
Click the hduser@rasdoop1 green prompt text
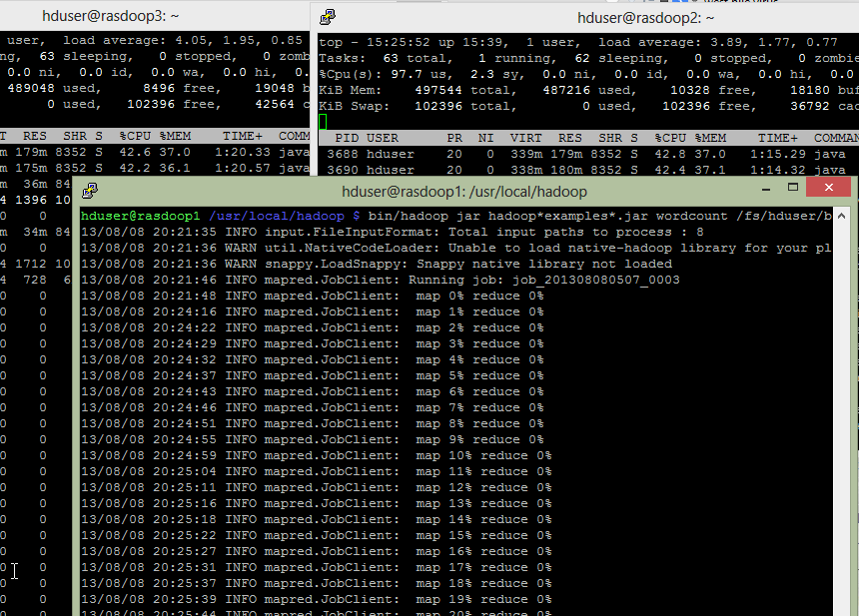(x=140, y=216)
